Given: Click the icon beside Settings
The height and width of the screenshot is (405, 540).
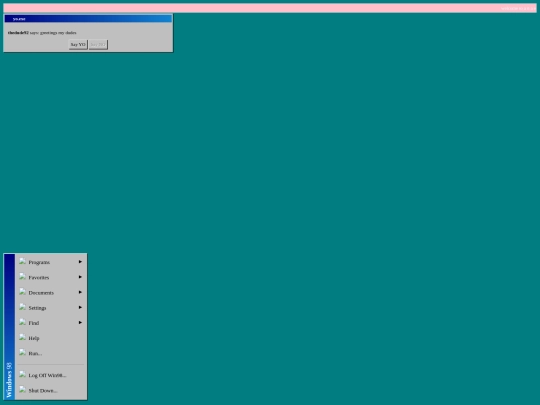Looking at the screenshot, I should (x=22, y=307).
